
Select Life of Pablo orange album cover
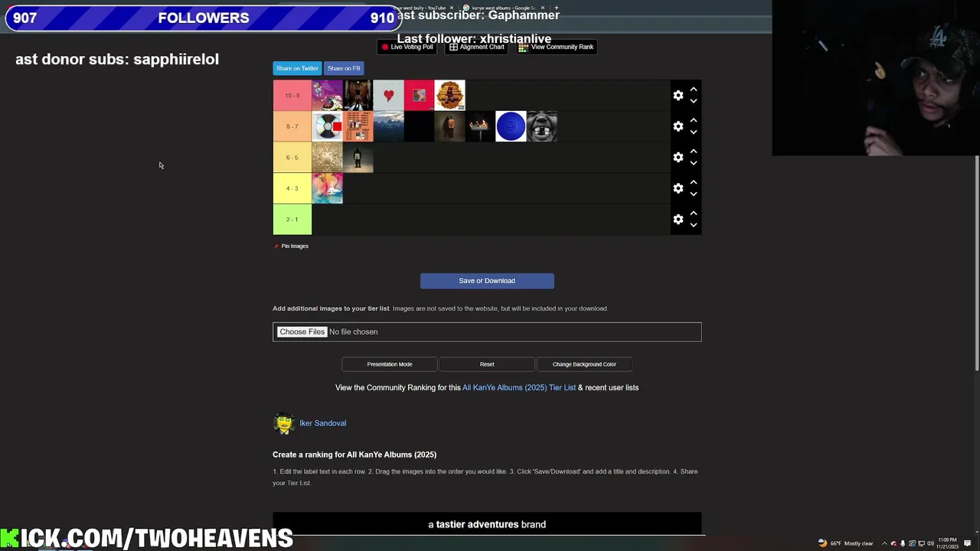pyautogui.click(x=358, y=126)
